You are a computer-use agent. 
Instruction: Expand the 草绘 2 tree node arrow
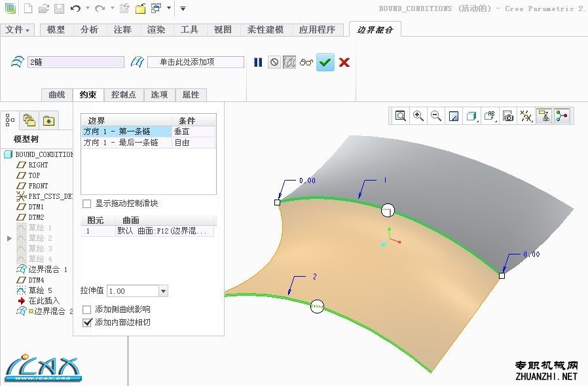pyautogui.click(x=9, y=238)
